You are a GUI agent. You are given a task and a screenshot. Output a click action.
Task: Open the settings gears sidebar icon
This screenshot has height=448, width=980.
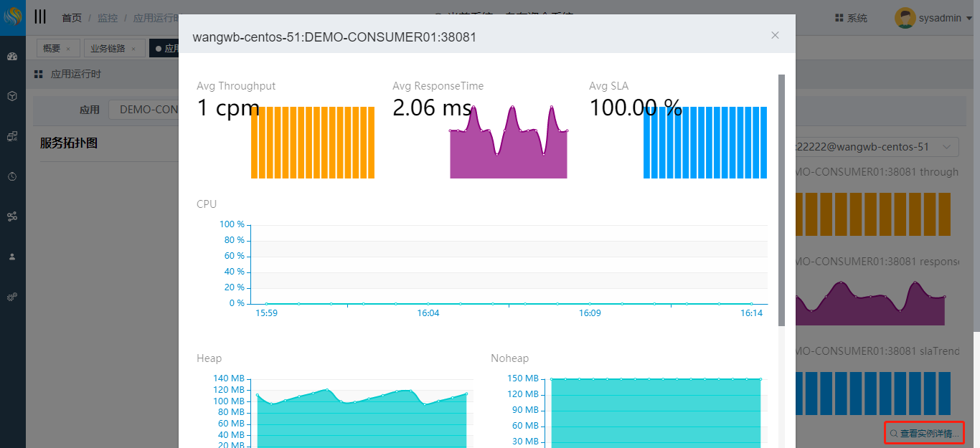(x=12, y=297)
